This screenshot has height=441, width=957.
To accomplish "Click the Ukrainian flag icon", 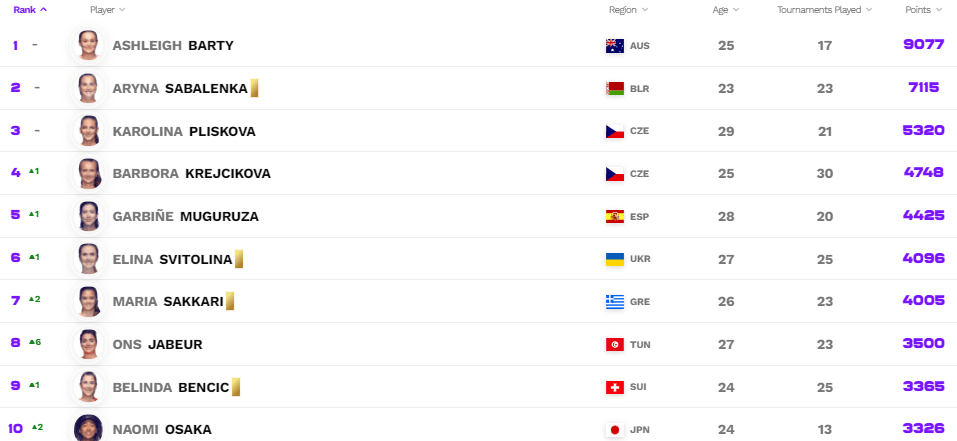I will 615,259.
